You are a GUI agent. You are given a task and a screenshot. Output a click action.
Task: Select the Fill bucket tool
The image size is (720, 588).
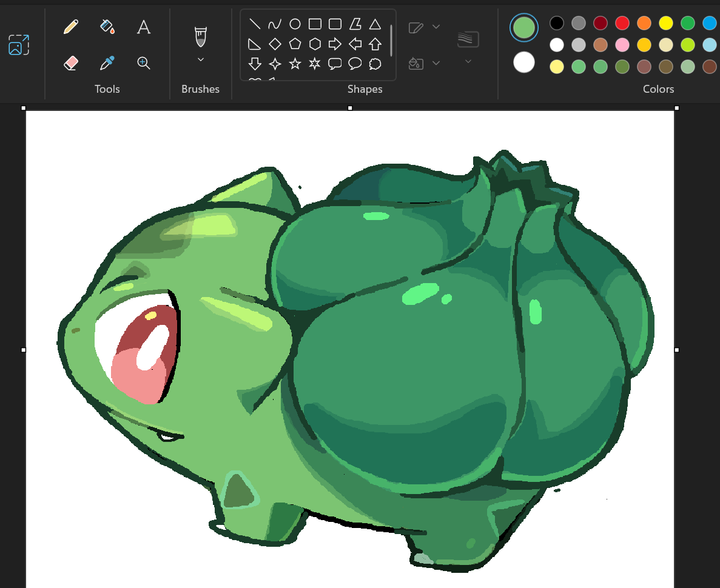[107, 27]
